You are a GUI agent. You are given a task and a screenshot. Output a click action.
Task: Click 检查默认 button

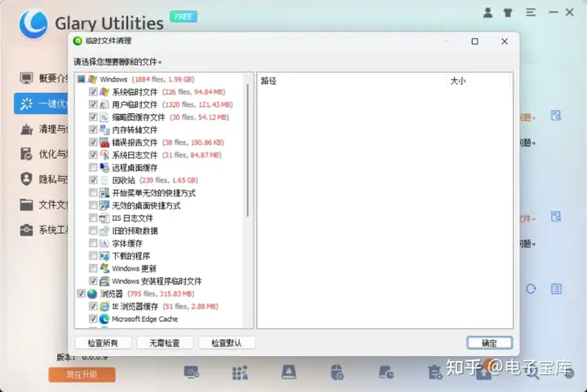[227, 342]
